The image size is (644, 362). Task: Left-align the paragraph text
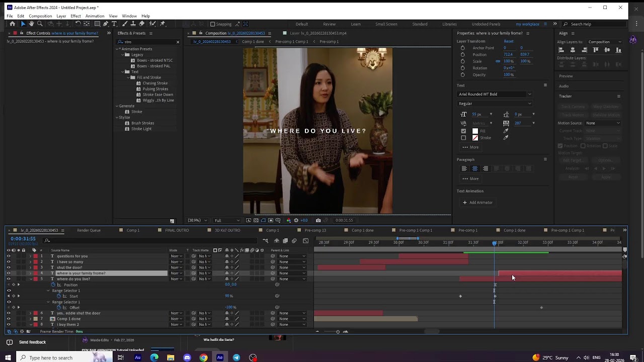pos(464,168)
